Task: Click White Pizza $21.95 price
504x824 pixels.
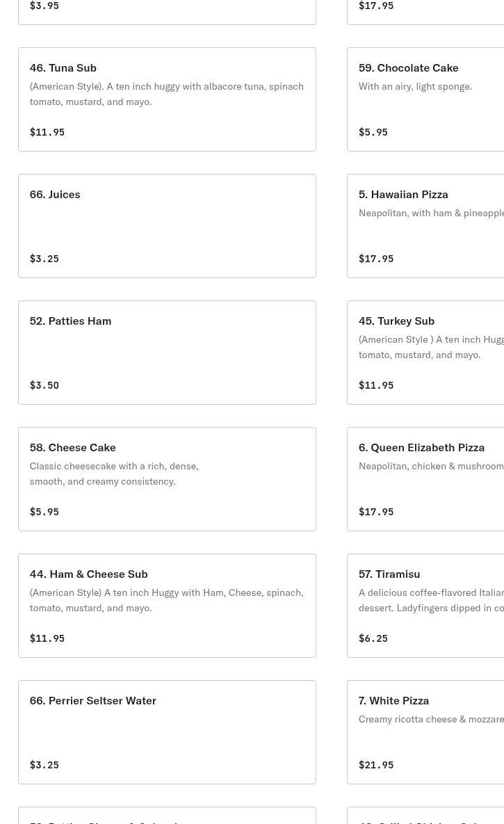Action: (376, 765)
